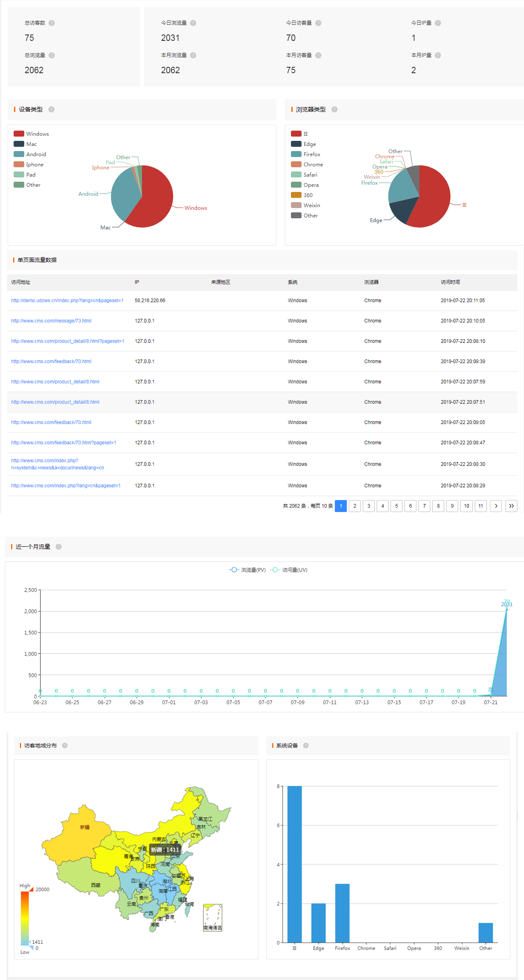Screen dimensions: 524x980
Task: Select page 1 in pagination
Action: coord(341,506)
